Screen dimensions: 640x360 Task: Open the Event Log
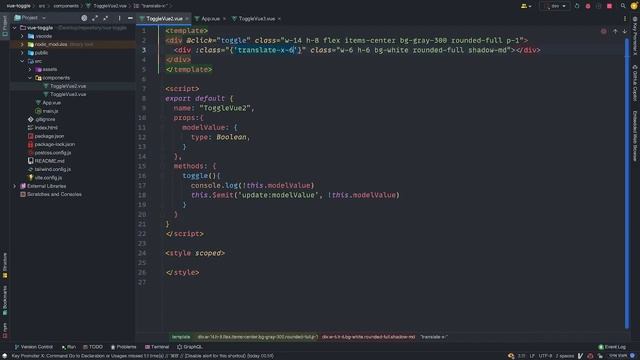point(612,347)
